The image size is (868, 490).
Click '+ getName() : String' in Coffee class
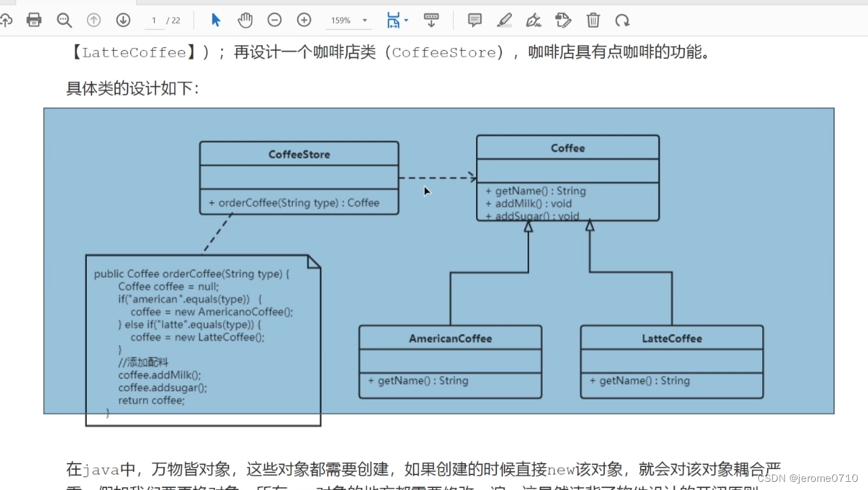(x=536, y=191)
